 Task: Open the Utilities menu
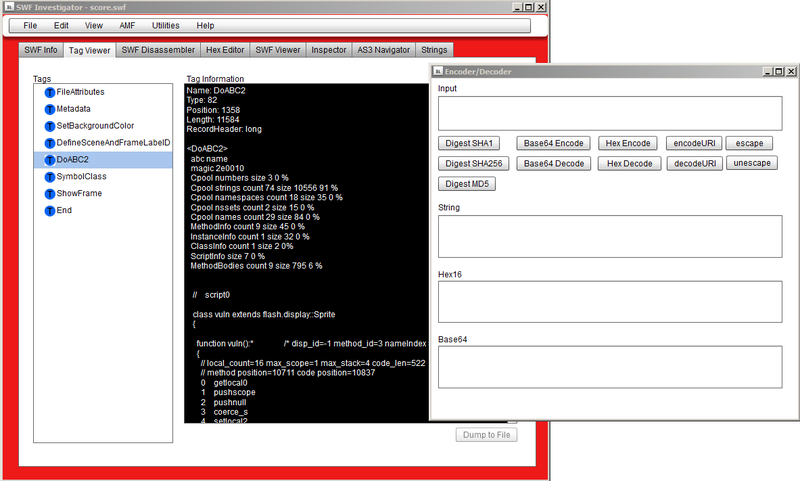coord(165,26)
